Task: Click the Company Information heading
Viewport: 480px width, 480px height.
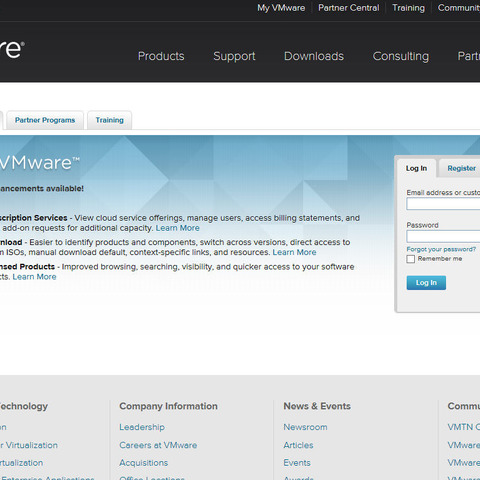Action: (168, 406)
